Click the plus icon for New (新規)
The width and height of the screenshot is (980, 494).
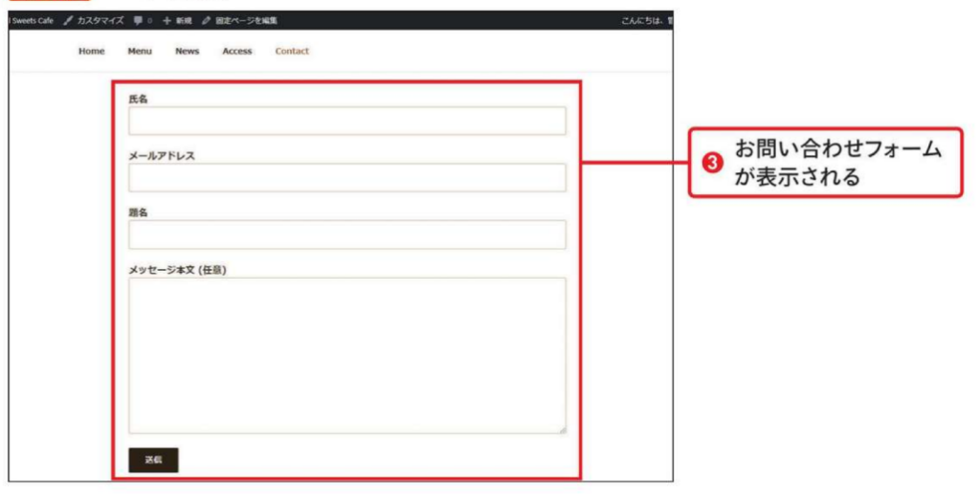167,21
